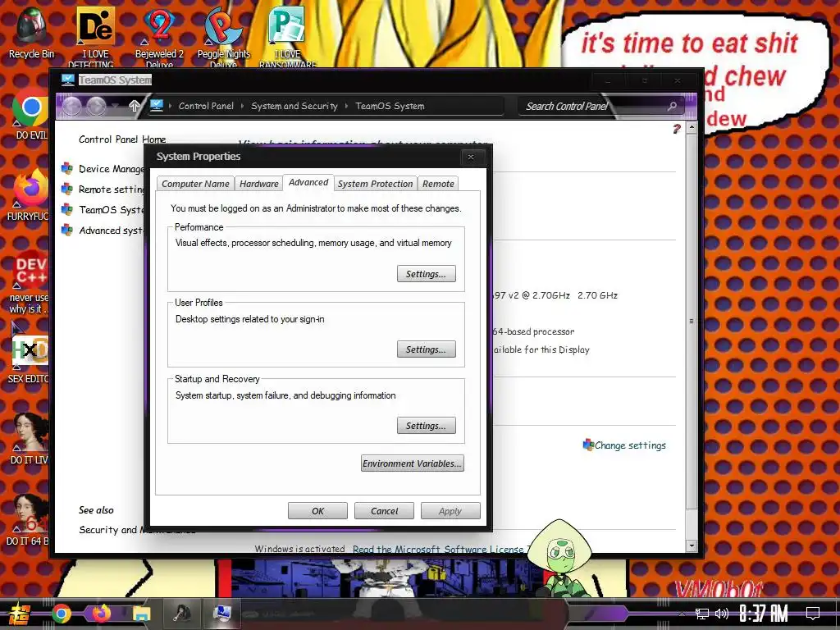The image size is (840, 630).
Task: Open Startup and Recovery Settings button
Action: 427,426
